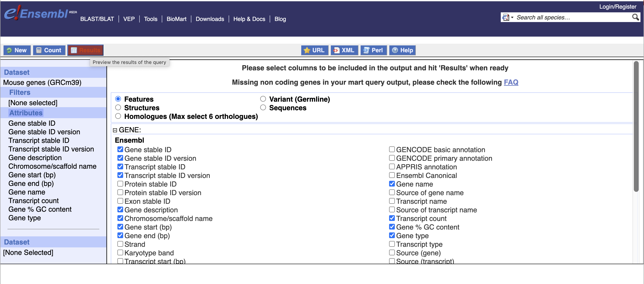
Task: Select the Structures radio button
Action: pos(118,107)
